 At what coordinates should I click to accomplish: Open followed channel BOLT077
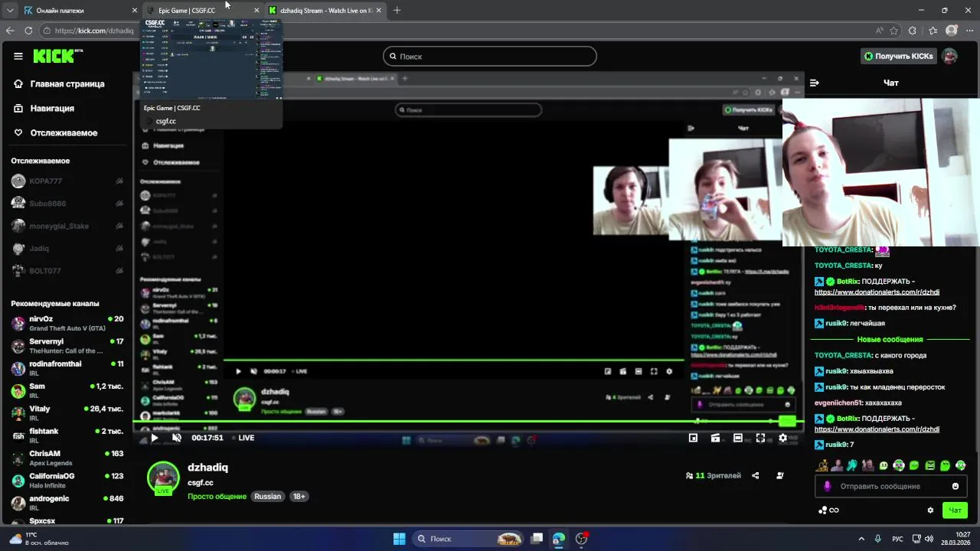pos(67,271)
